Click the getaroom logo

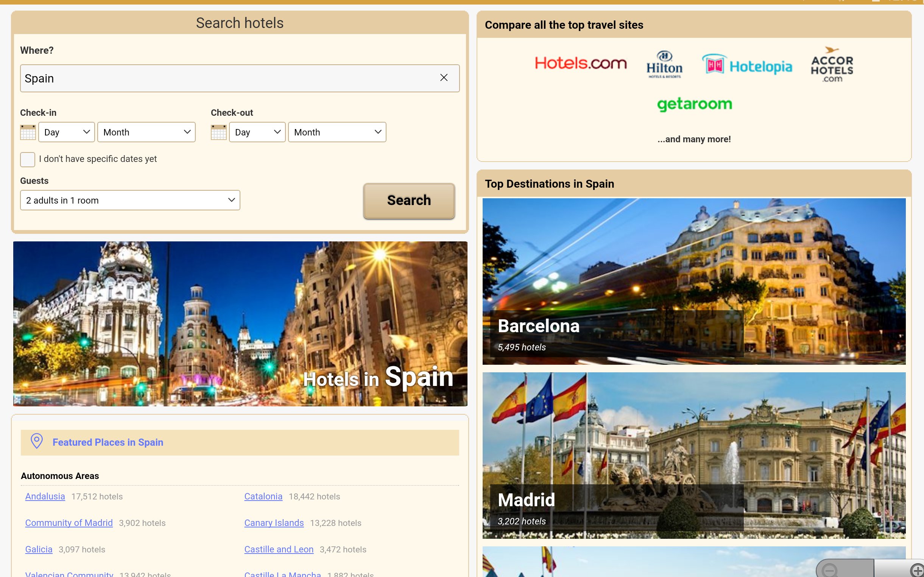(x=694, y=104)
